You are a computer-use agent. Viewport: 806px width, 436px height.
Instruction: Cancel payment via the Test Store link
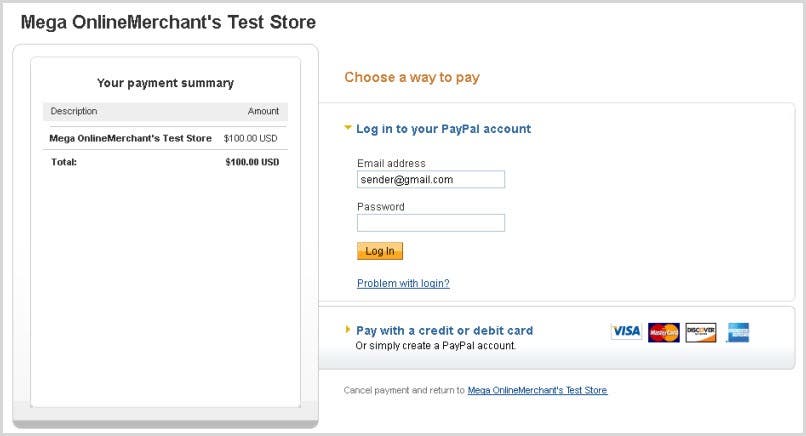click(x=537, y=390)
